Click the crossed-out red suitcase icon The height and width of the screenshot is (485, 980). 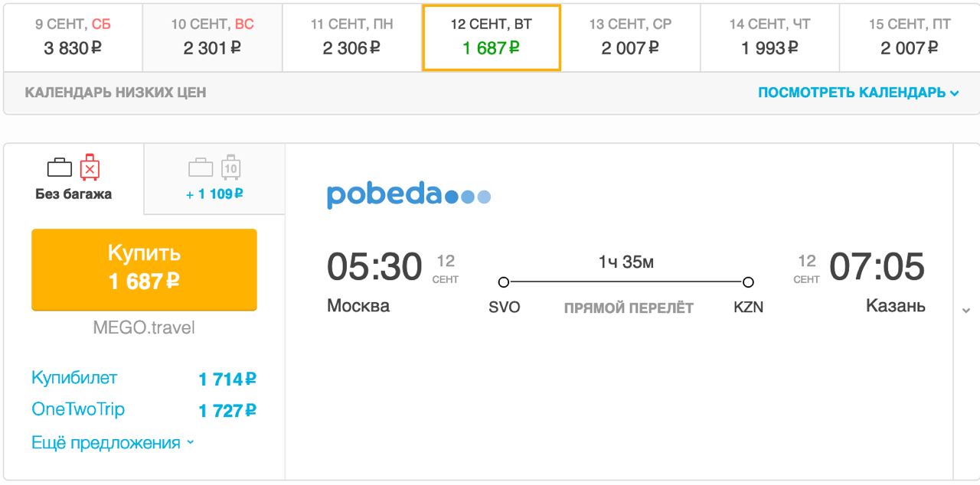[90, 166]
